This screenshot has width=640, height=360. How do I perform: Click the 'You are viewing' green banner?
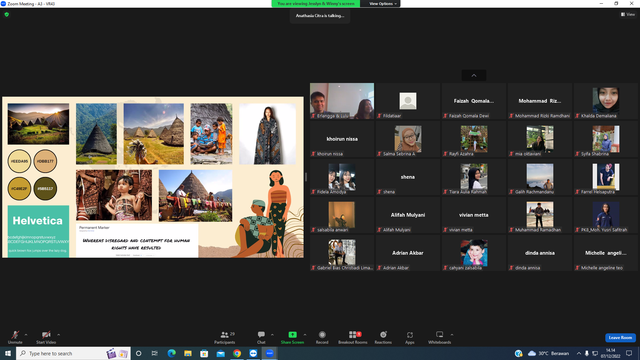click(316, 4)
